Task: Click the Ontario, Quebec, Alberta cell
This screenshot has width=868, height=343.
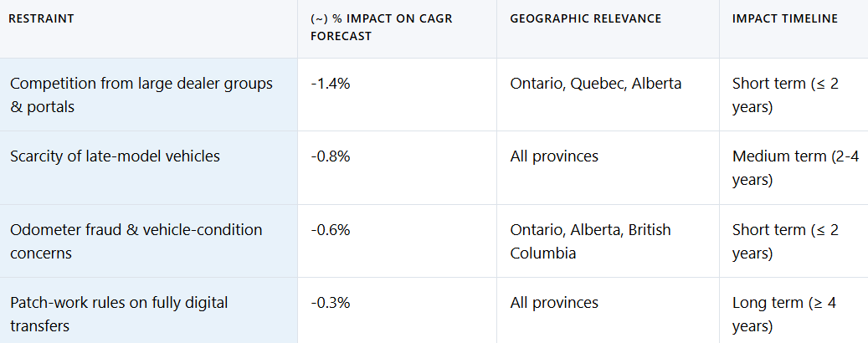Action: [x=596, y=84]
